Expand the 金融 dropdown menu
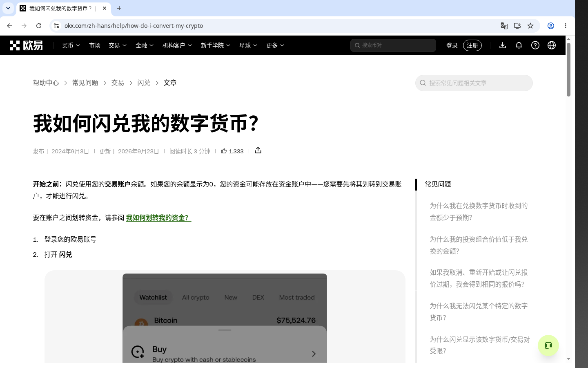Image resolution: width=588 pixels, height=368 pixels. (145, 45)
